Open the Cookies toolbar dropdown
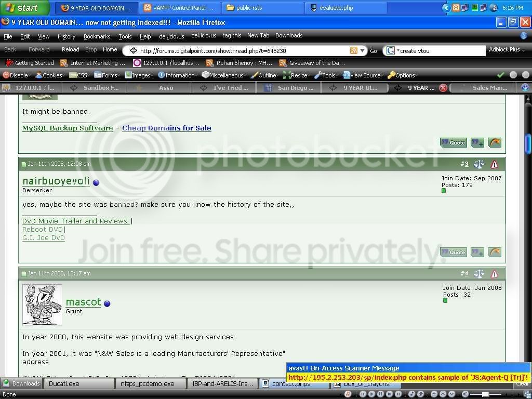This screenshot has height=399, width=532. click(x=50, y=75)
